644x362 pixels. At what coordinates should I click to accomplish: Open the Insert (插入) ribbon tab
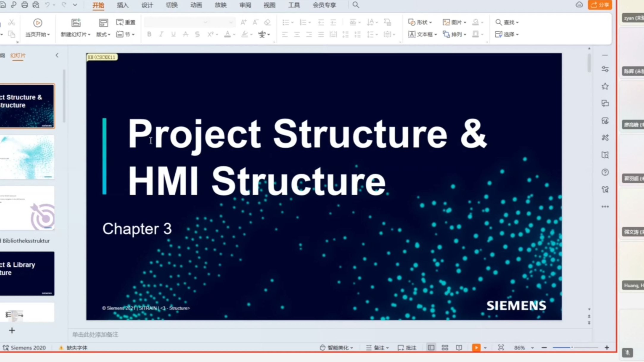[122, 5]
